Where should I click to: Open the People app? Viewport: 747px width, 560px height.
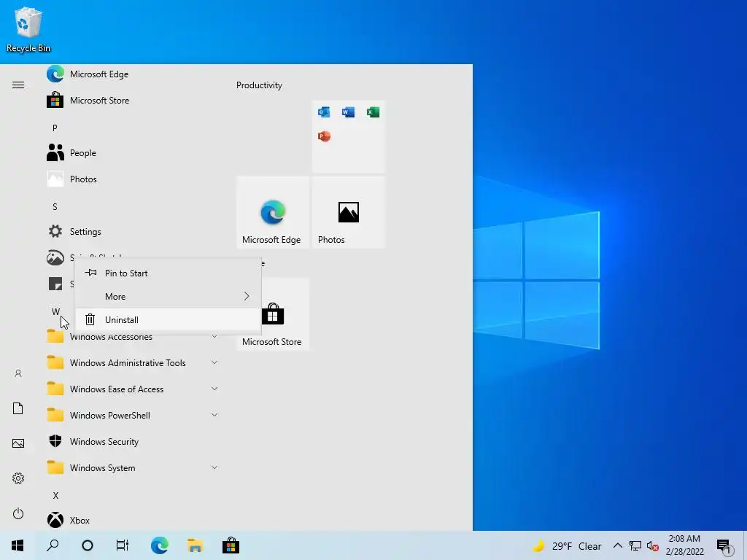coord(132,153)
